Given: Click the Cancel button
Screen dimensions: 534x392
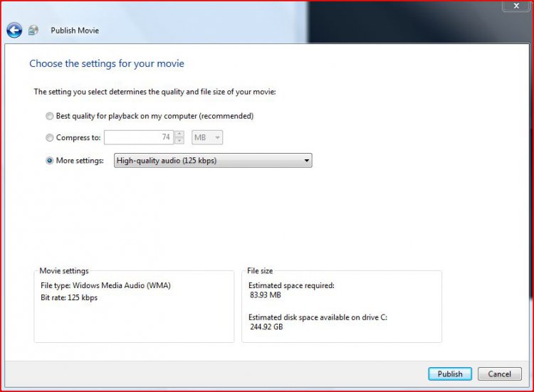Looking at the screenshot, I should click(x=500, y=374).
